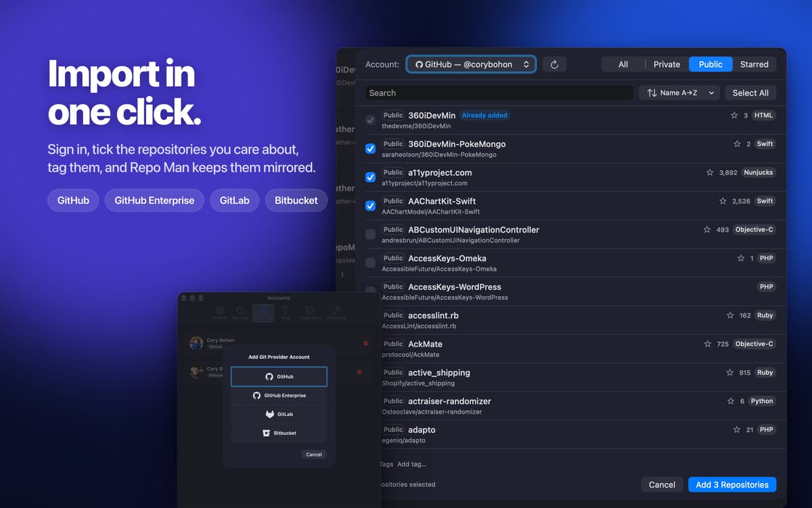Click the refresh icon beside account selector
This screenshot has height=508, width=812.
pyautogui.click(x=554, y=64)
